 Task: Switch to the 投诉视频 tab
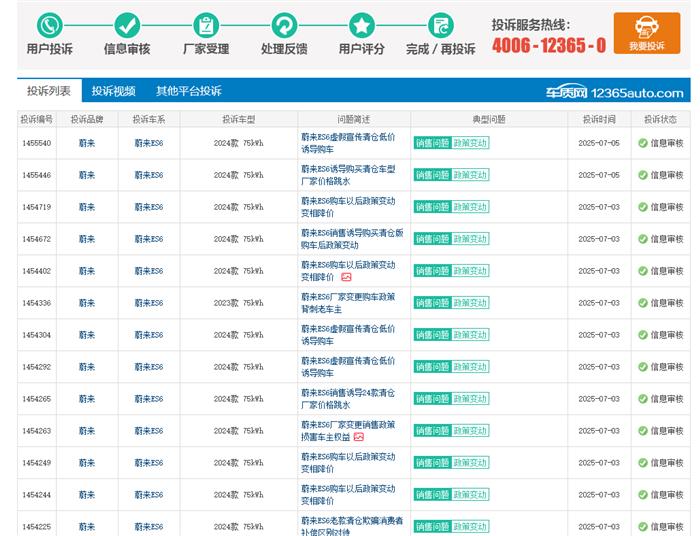113,91
